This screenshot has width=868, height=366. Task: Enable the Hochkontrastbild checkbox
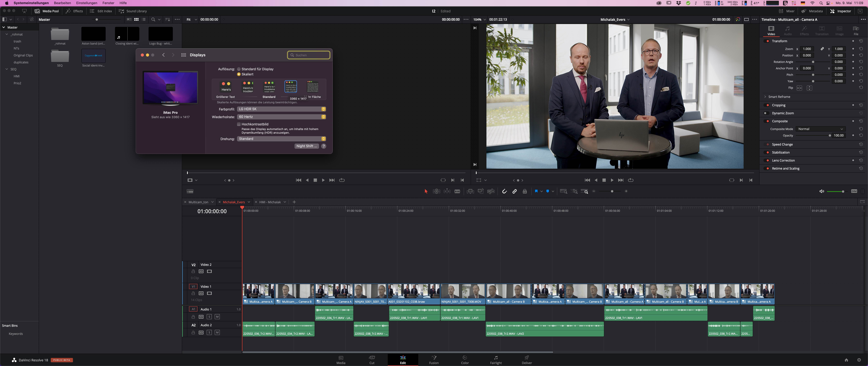[x=239, y=124]
